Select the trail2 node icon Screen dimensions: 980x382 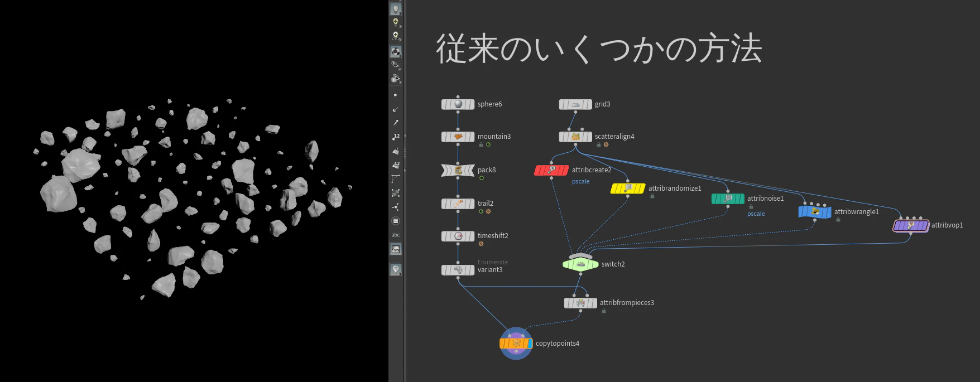click(x=458, y=204)
